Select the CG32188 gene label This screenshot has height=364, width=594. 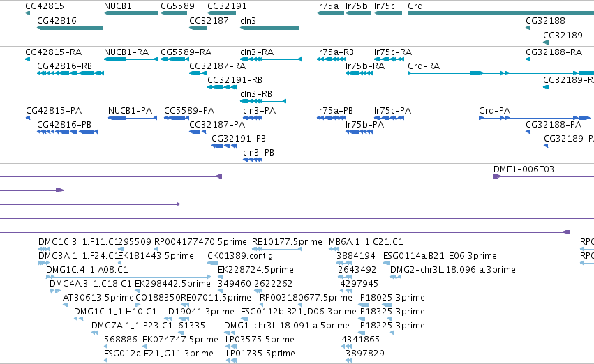545,20
